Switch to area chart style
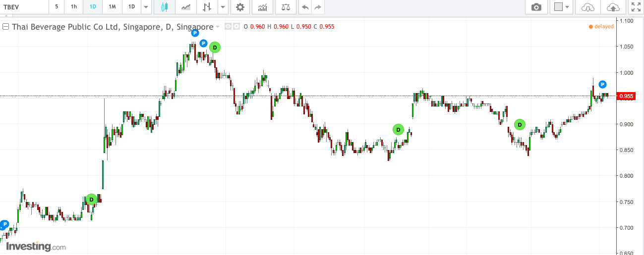The width and height of the screenshot is (644, 255). pos(186,7)
